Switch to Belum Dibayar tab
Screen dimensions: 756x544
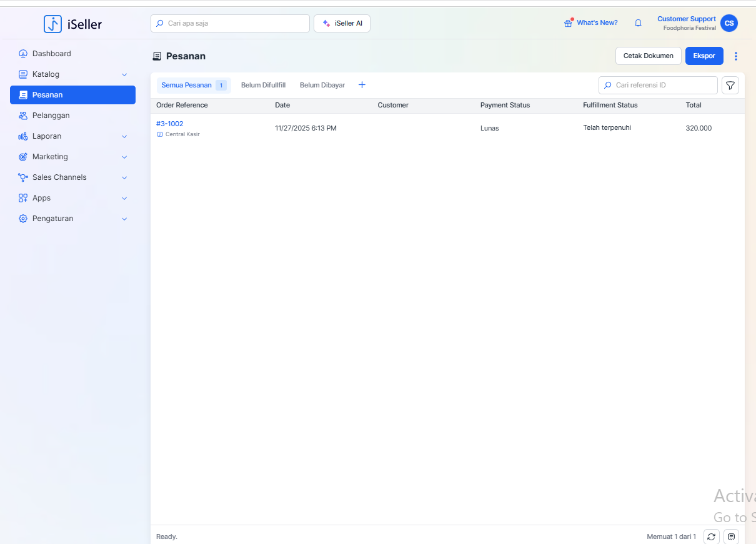322,85
